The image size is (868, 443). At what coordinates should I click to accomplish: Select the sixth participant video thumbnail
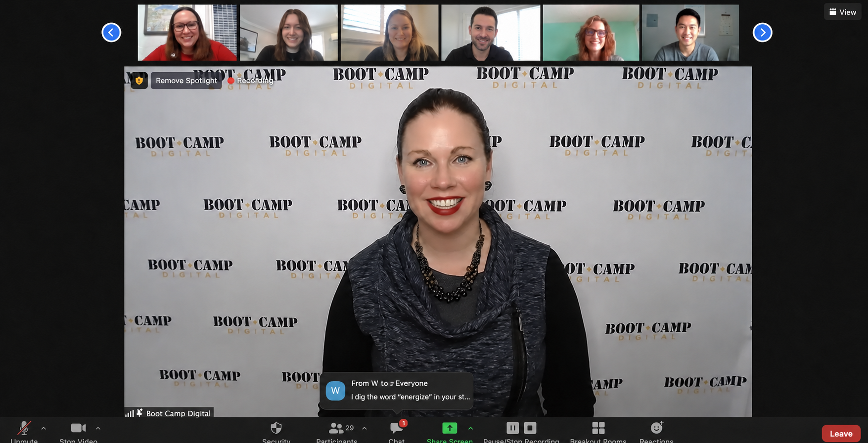pos(690,33)
